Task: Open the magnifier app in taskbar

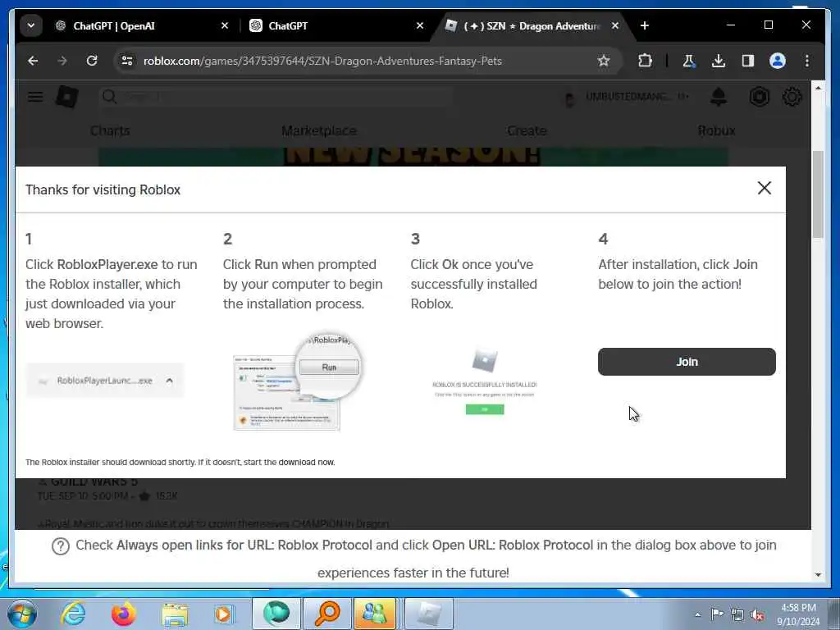Action: (x=326, y=614)
